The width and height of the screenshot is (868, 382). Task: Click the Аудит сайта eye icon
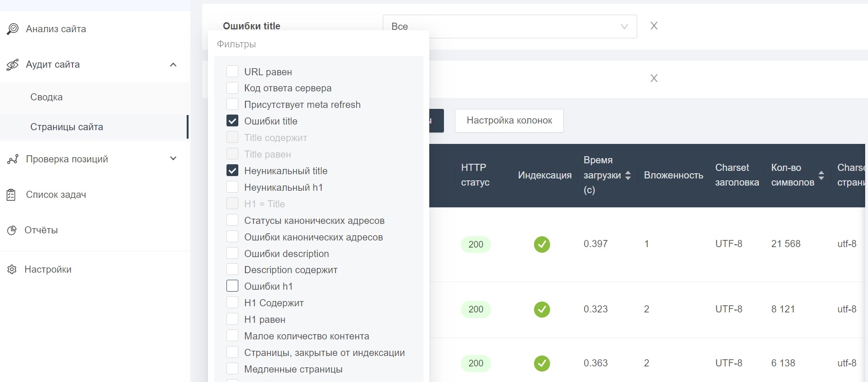[x=13, y=64]
